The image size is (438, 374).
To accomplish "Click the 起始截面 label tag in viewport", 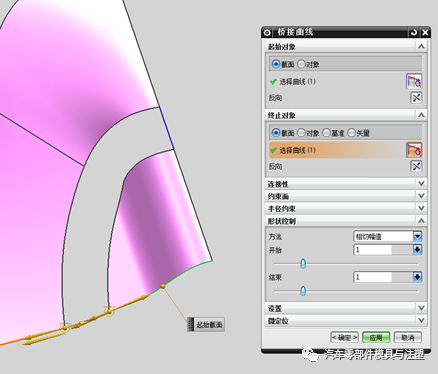I will click(x=206, y=324).
